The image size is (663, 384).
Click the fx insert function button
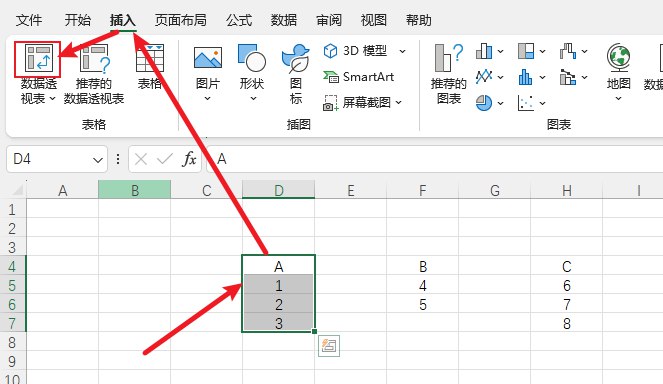click(x=189, y=159)
